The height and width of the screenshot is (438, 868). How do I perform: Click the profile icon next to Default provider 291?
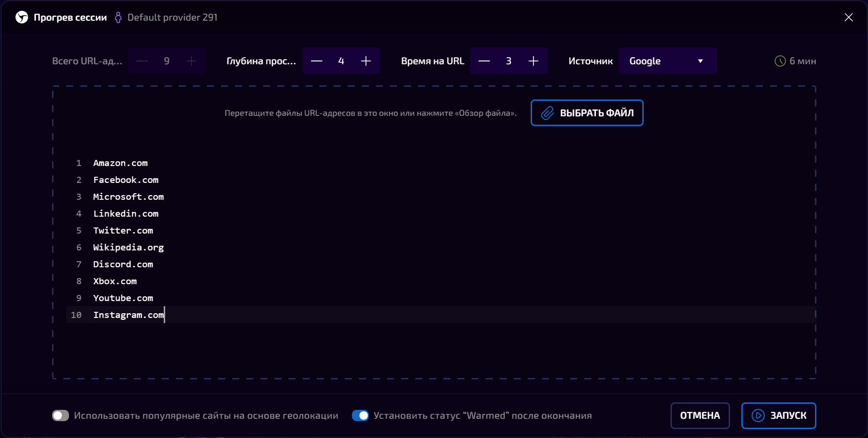click(x=118, y=17)
